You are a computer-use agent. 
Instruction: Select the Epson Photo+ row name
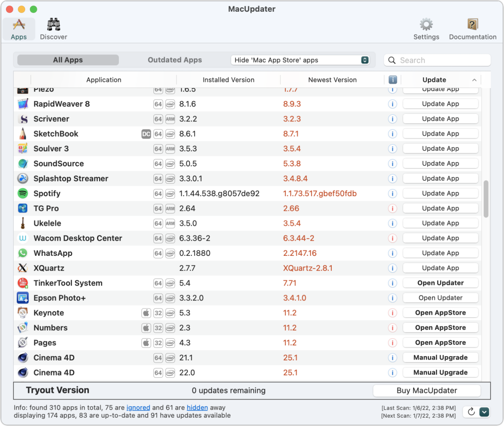(59, 298)
